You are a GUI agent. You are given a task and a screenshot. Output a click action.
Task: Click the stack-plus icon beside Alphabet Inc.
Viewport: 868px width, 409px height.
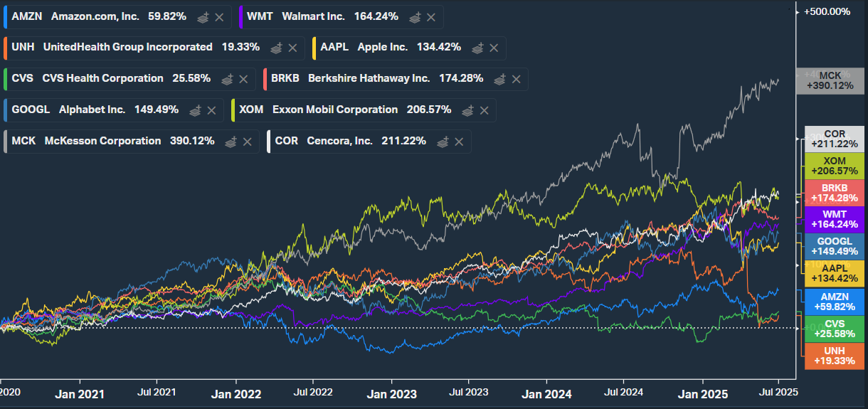click(x=196, y=110)
